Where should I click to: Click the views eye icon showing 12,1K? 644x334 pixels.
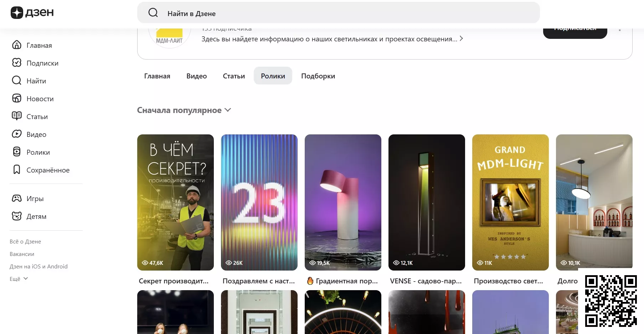[396, 263]
